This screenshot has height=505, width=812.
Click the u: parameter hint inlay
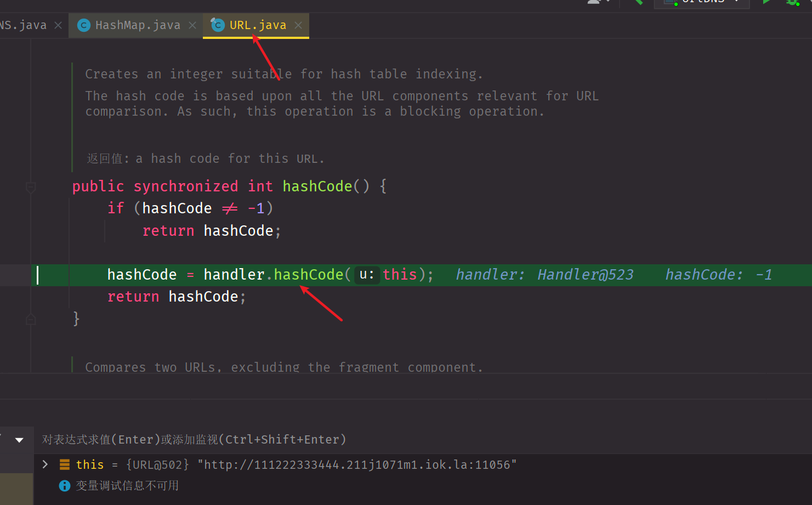tap(366, 275)
